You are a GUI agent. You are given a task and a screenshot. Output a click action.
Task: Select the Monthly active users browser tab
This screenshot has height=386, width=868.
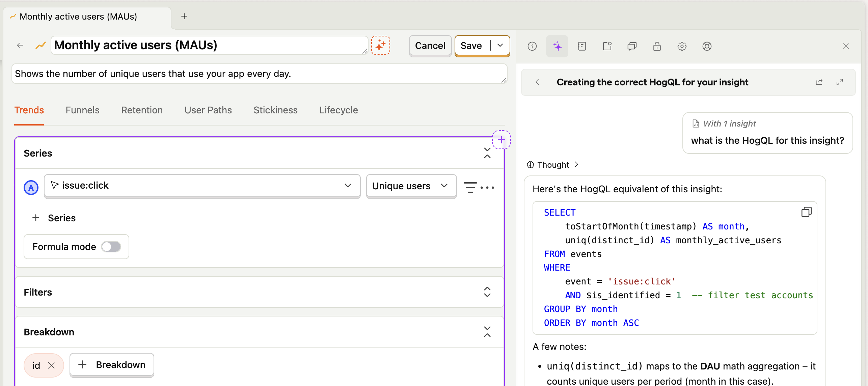pos(87,17)
